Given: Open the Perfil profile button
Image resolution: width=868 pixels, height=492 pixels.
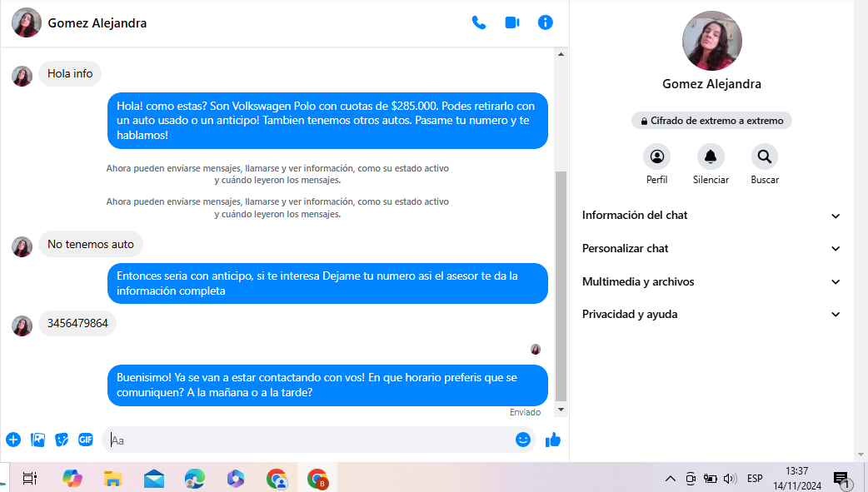Looking at the screenshot, I should point(656,157).
